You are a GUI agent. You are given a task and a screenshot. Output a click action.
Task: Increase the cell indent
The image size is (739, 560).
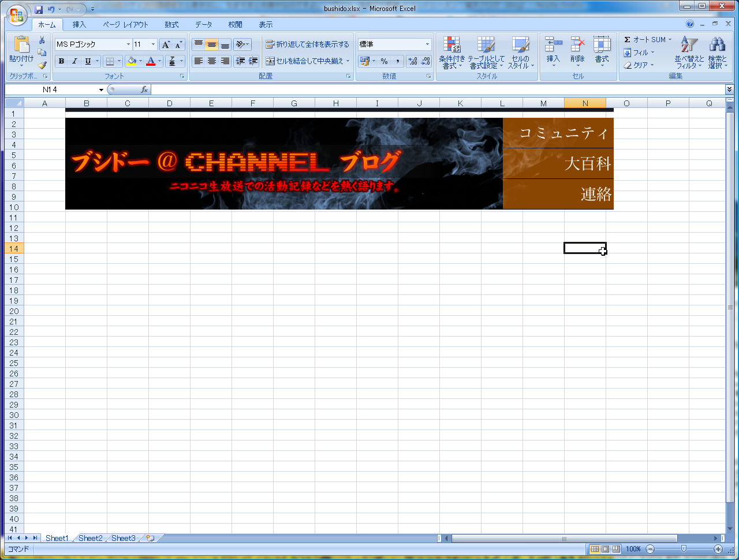coord(253,61)
